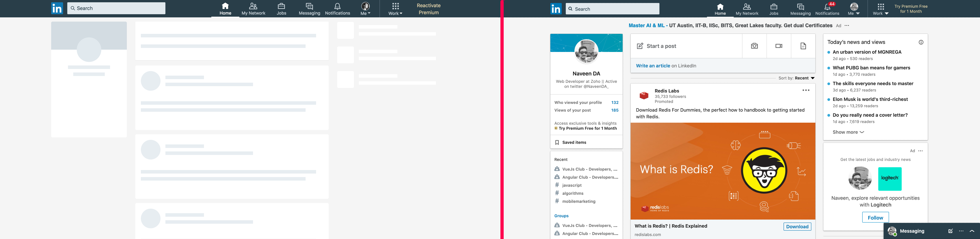980x239 pixels.
Task: Click video upload icon
Action: coord(779,46)
